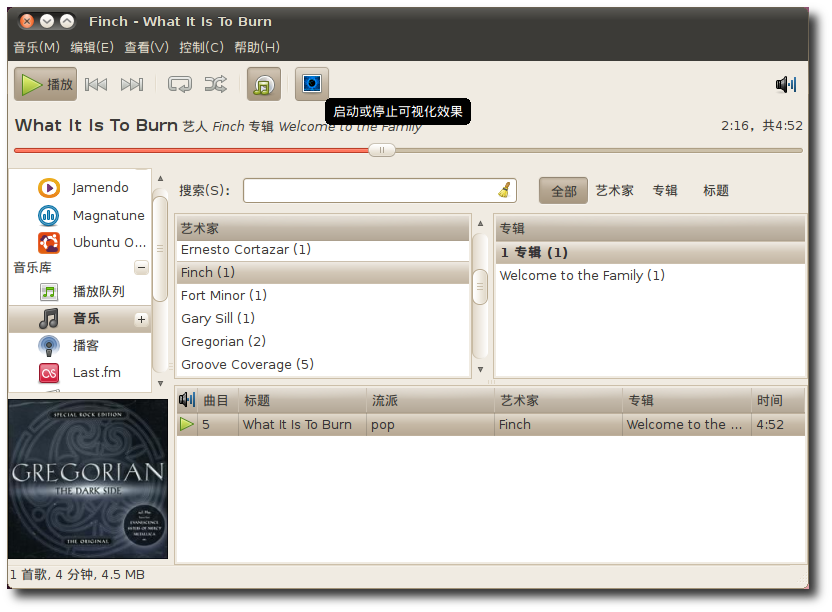This screenshot has height=612, width=832.
Task: Click the Play button in toolbar
Action: [x=46, y=84]
